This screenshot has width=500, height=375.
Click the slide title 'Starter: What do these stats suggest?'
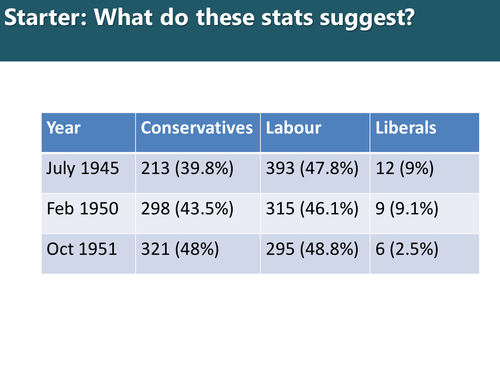click(x=209, y=17)
